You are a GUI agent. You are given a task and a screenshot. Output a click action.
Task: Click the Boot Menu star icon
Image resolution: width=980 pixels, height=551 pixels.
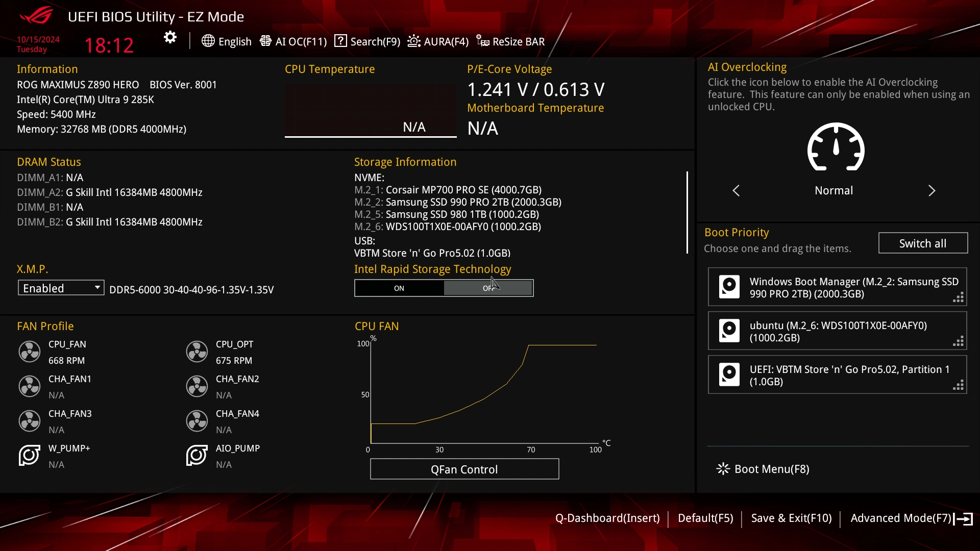[723, 469]
